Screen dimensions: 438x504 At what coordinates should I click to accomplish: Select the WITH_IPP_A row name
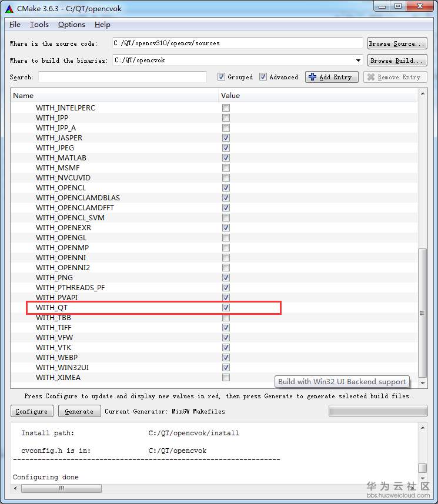(x=56, y=128)
